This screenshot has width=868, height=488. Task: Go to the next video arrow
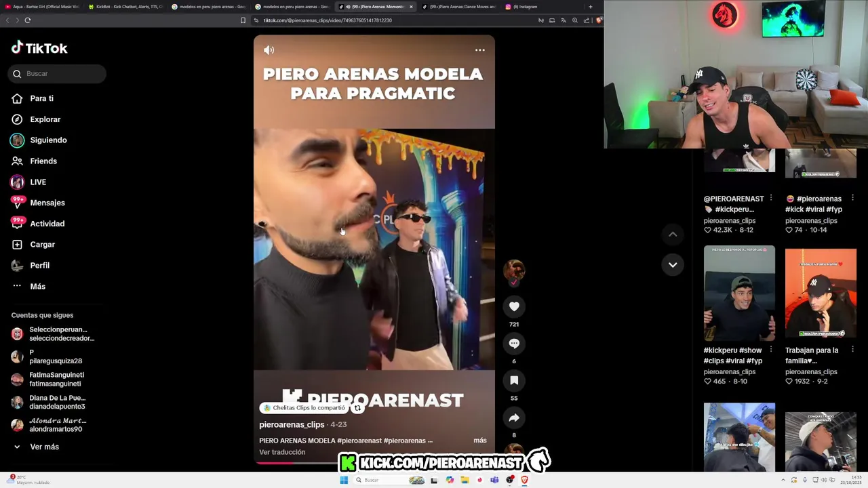pos(673,265)
